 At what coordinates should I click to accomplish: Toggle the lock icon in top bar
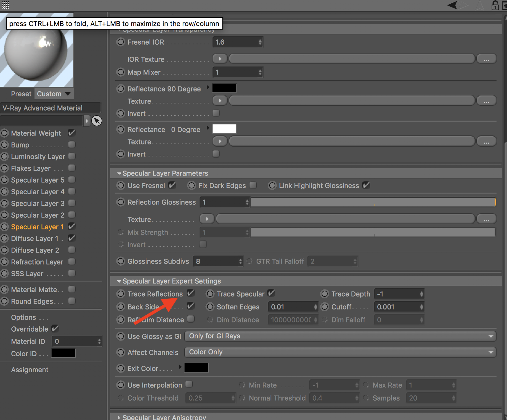click(495, 5)
